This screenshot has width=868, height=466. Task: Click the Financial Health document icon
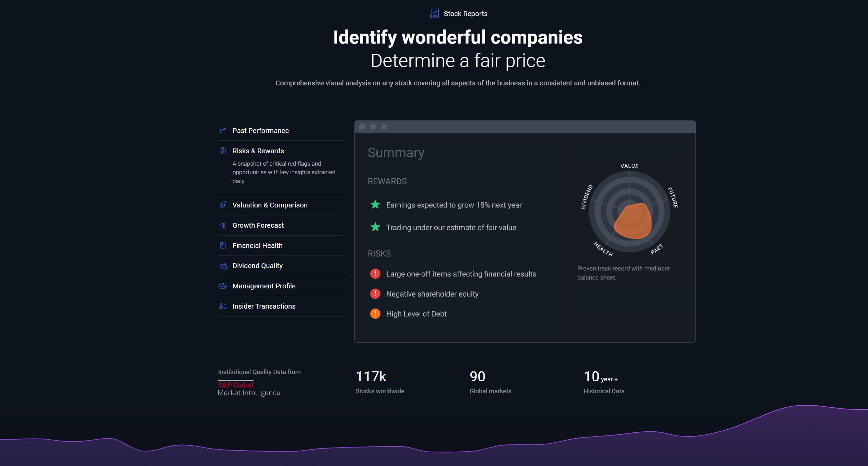click(x=223, y=246)
